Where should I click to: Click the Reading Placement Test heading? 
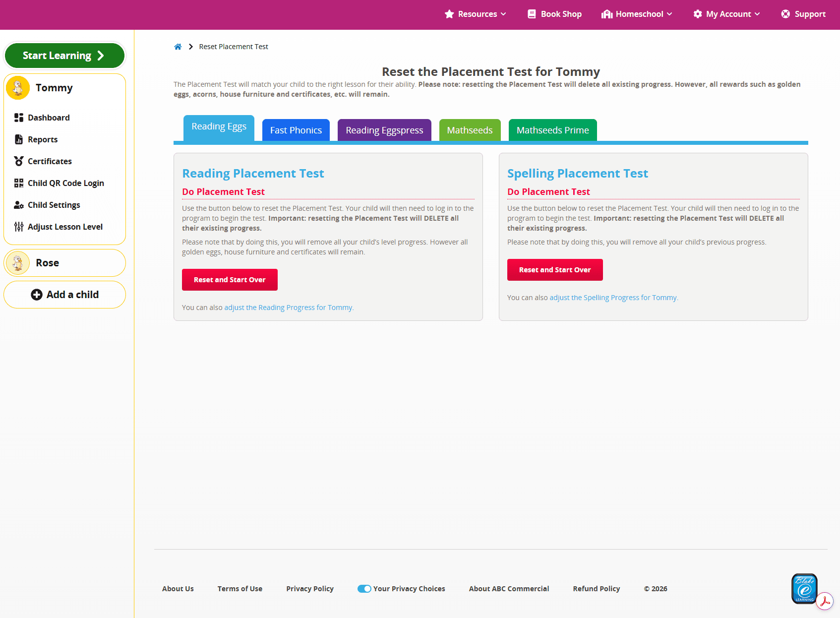(253, 173)
